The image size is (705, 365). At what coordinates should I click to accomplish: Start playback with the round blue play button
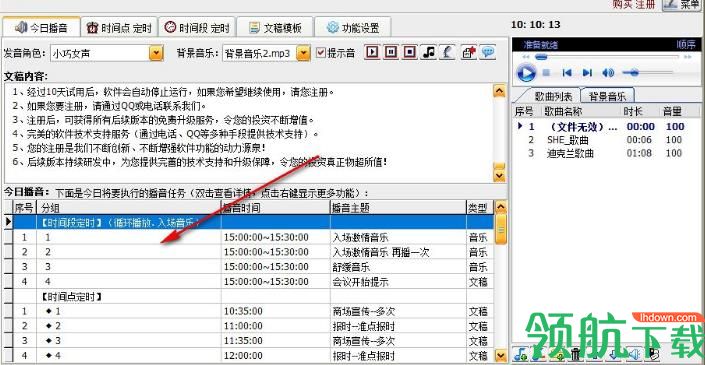pyautogui.click(x=526, y=72)
